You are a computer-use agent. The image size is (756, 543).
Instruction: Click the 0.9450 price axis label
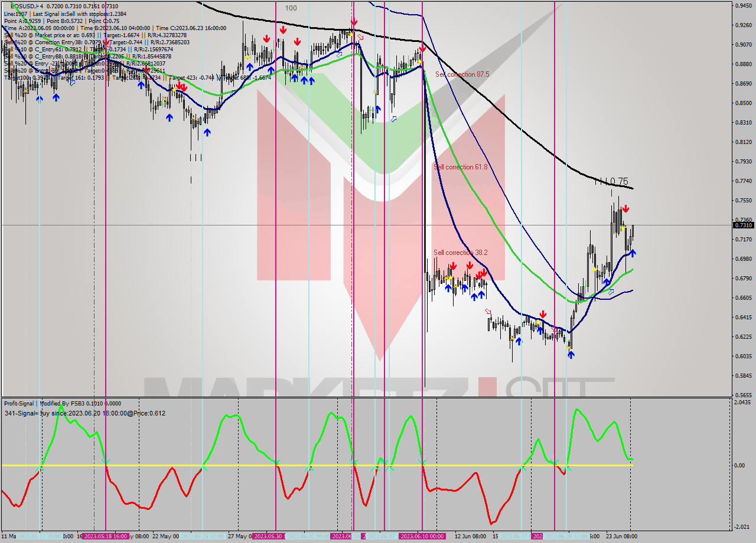click(x=743, y=5)
